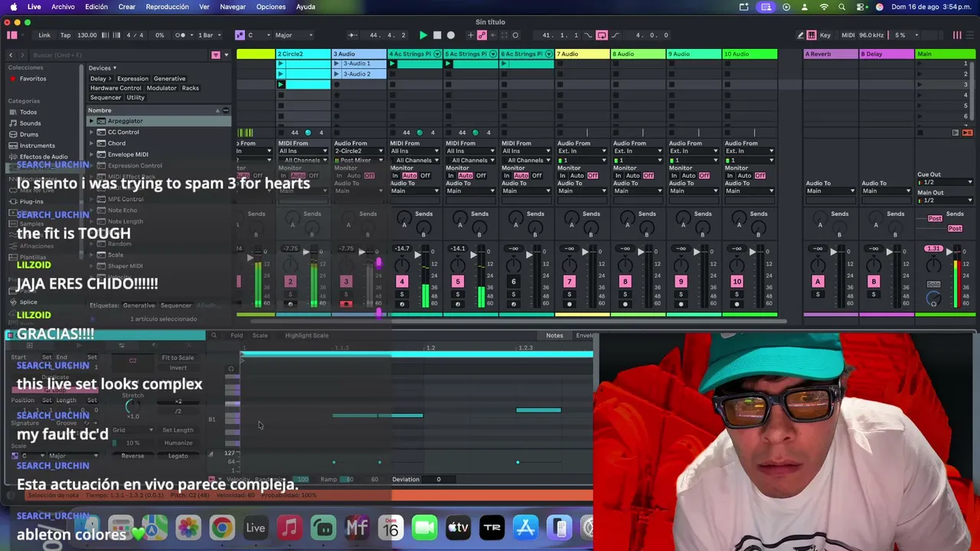Open Opciones menu in the menu bar
Image resolution: width=980 pixels, height=551 pixels.
click(271, 7)
